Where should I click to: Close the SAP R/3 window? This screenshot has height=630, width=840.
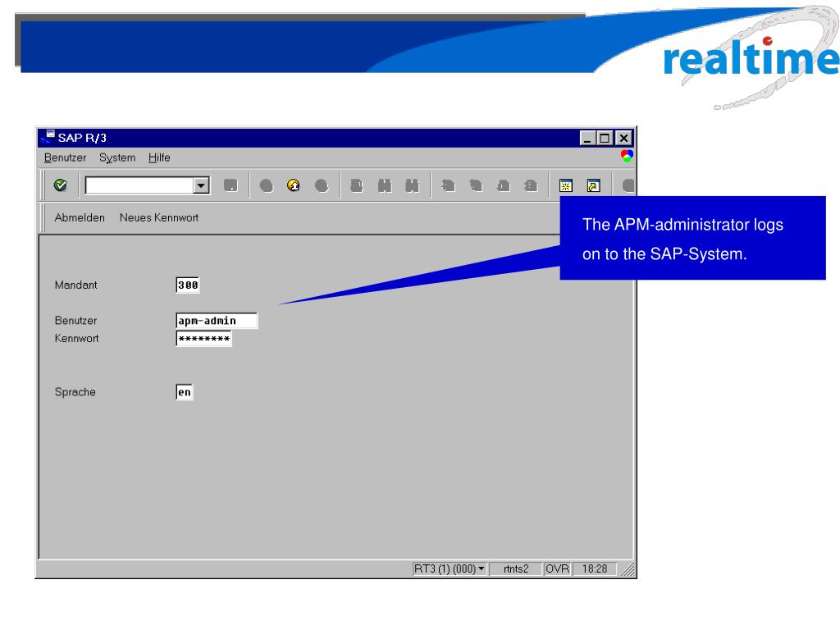[x=623, y=138]
